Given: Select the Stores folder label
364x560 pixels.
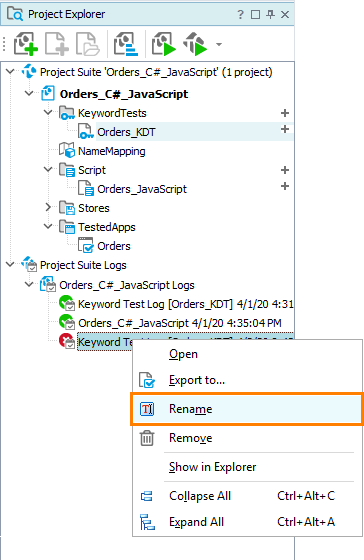Looking at the screenshot, I should click(94, 208).
